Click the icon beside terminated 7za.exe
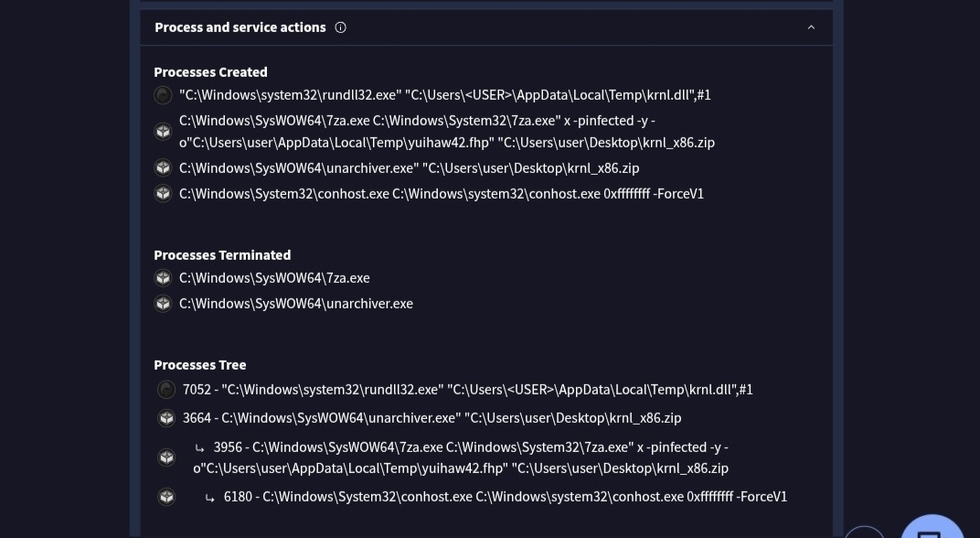This screenshot has height=538, width=980. pyautogui.click(x=163, y=278)
